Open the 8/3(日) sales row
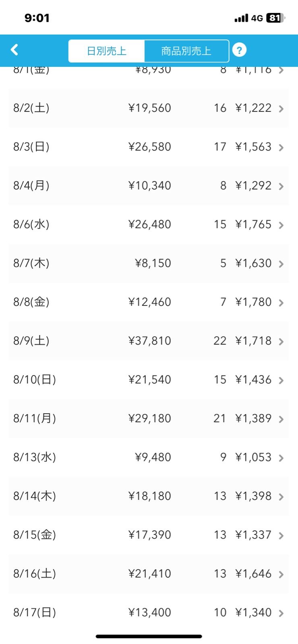 tap(149, 147)
